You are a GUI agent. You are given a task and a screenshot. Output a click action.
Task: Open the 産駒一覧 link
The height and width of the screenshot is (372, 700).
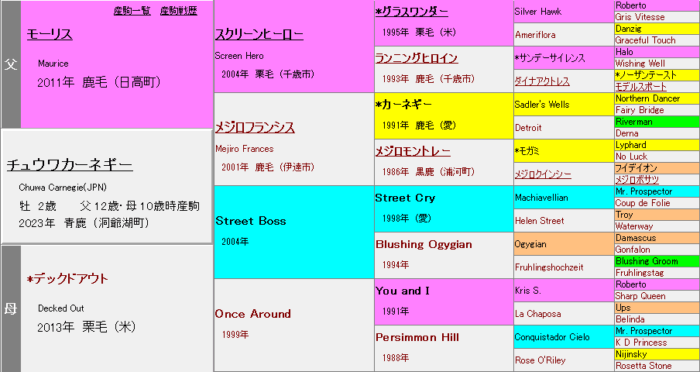click(x=132, y=11)
